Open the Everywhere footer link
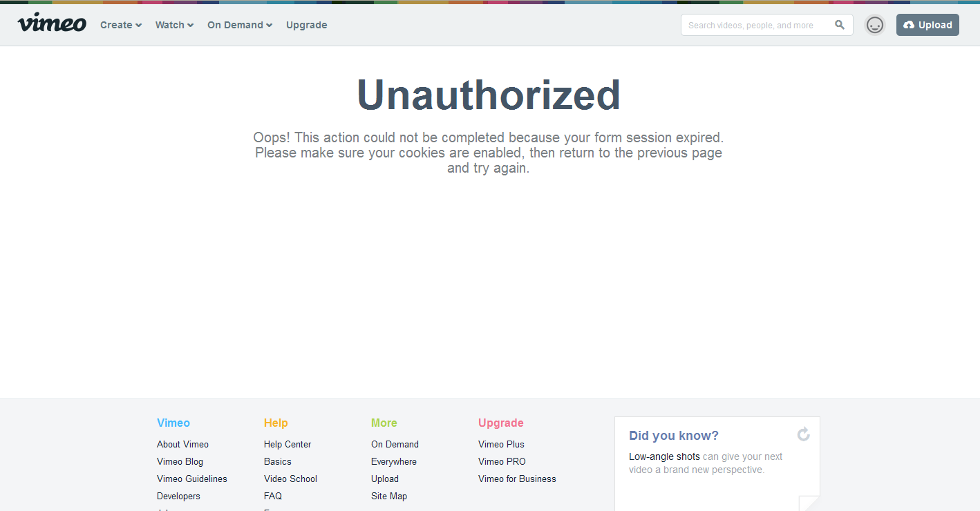Image resolution: width=980 pixels, height=511 pixels. click(394, 461)
